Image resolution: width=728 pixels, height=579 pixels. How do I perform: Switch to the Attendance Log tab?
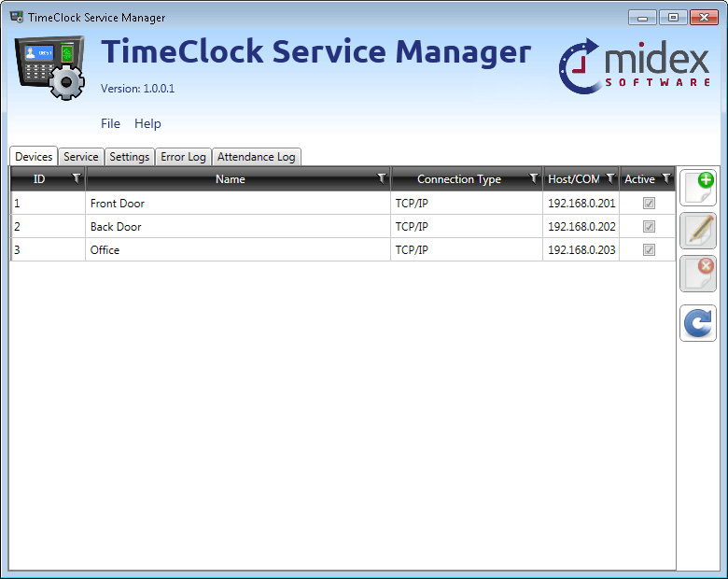click(x=256, y=157)
